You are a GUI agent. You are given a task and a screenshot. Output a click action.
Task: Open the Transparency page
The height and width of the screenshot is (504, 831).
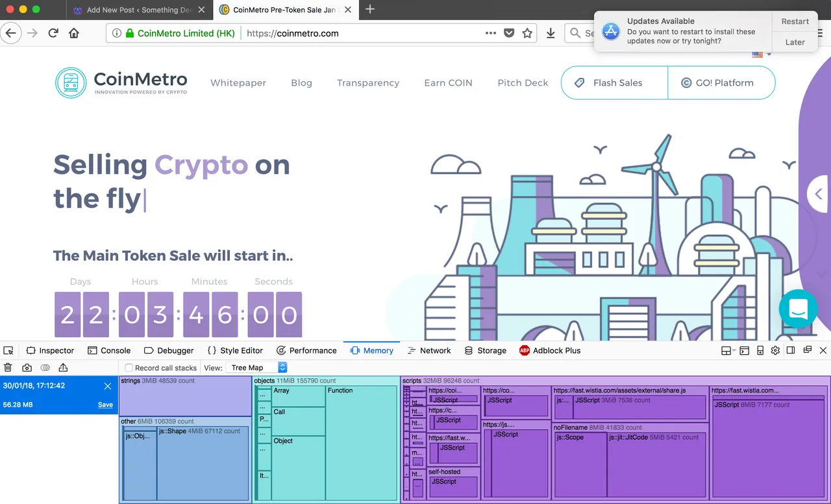pyautogui.click(x=368, y=83)
